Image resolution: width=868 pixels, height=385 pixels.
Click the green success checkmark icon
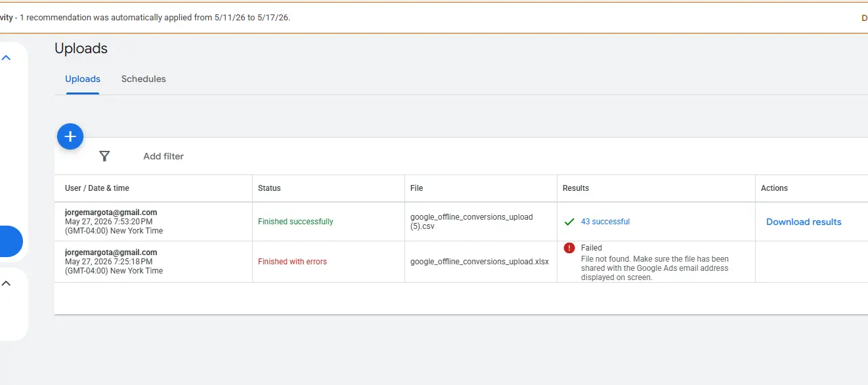point(569,222)
